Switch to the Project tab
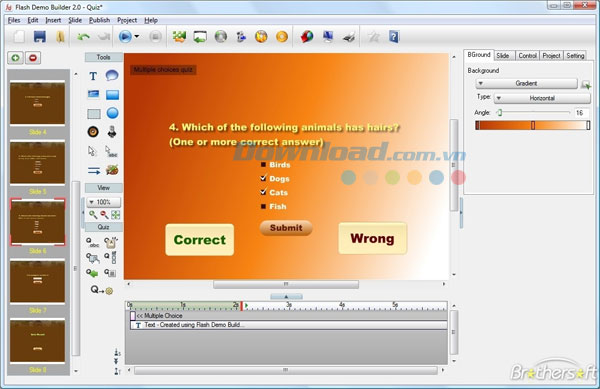This screenshot has height=389, width=600. coord(551,56)
